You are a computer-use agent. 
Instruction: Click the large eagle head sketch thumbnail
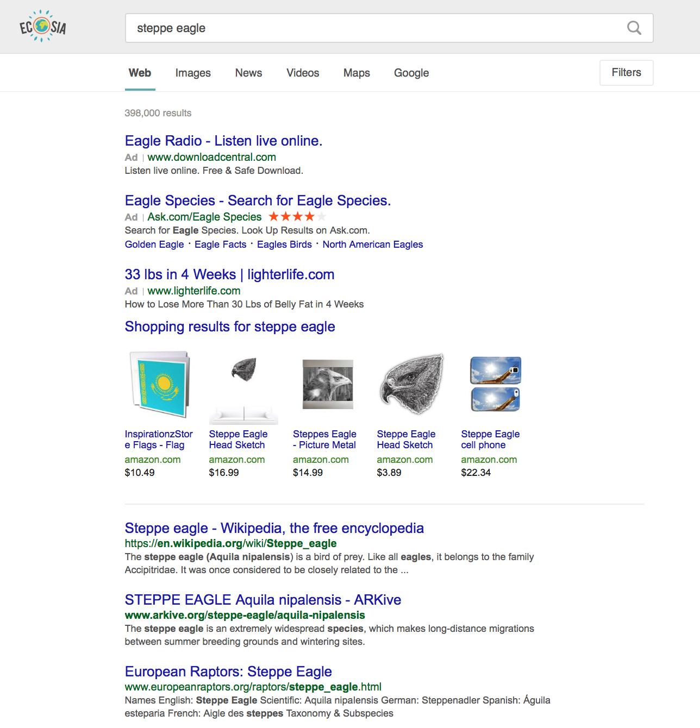(x=411, y=384)
